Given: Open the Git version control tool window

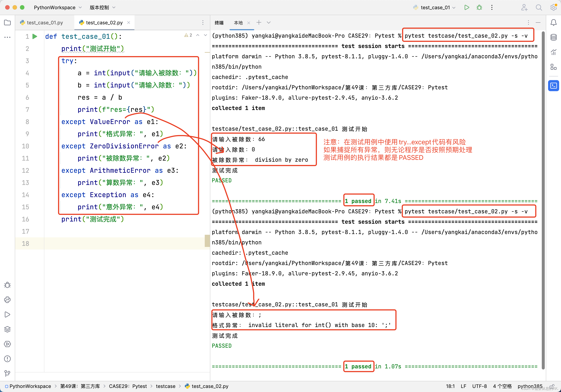Looking at the screenshot, I should pyautogui.click(x=7, y=373).
